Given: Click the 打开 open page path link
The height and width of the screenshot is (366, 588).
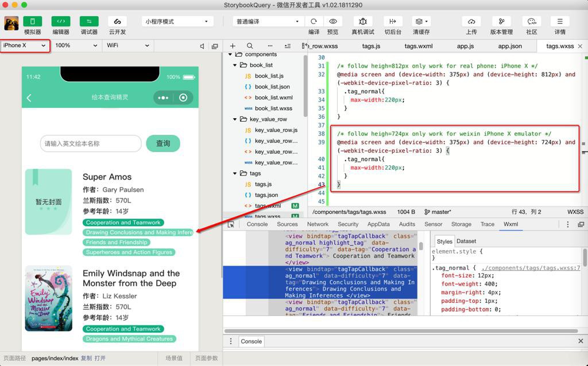Looking at the screenshot, I should point(100,359).
